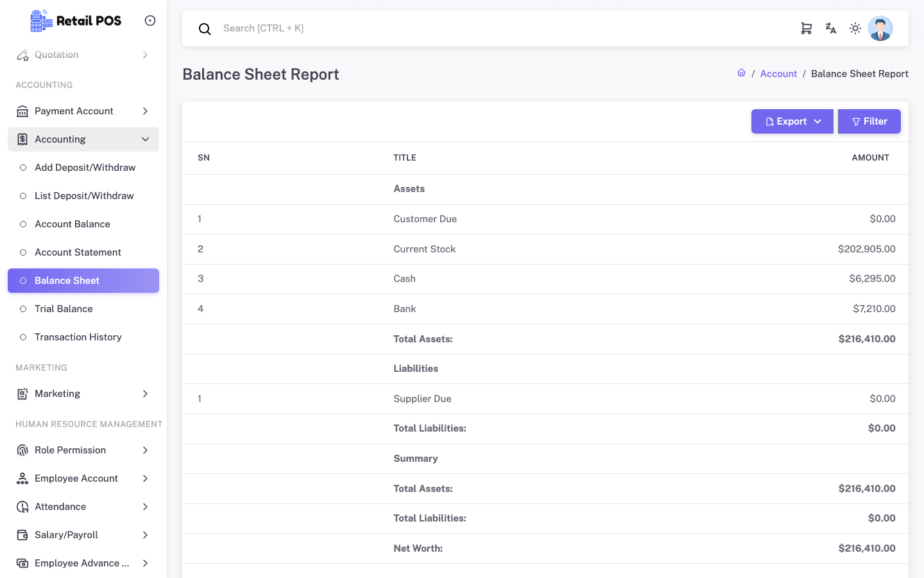Viewport: 924px width, 578px height.
Task: Click the Retail POS logo icon
Action: point(42,21)
